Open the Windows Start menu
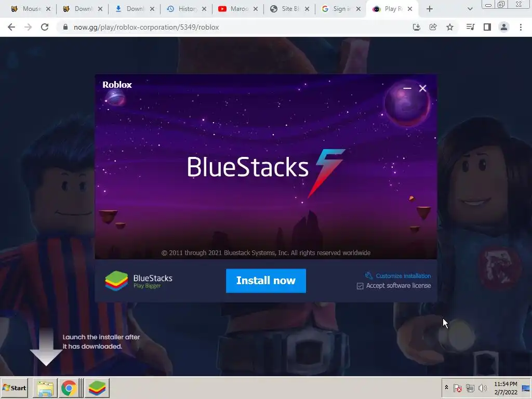 14,388
